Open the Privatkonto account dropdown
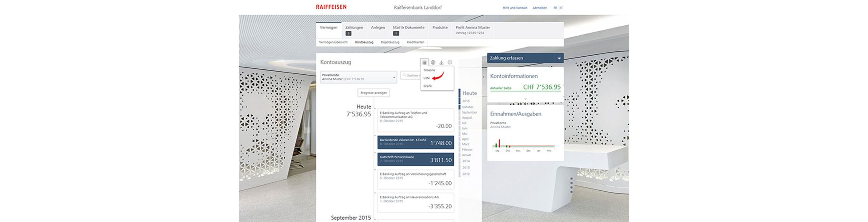Viewport: 868px width, 222px height. point(359,77)
